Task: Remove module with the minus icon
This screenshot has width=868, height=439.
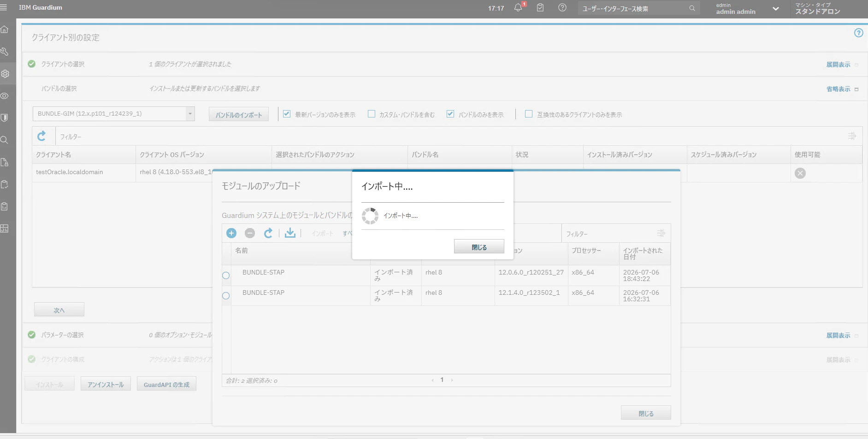Action: (x=250, y=233)
